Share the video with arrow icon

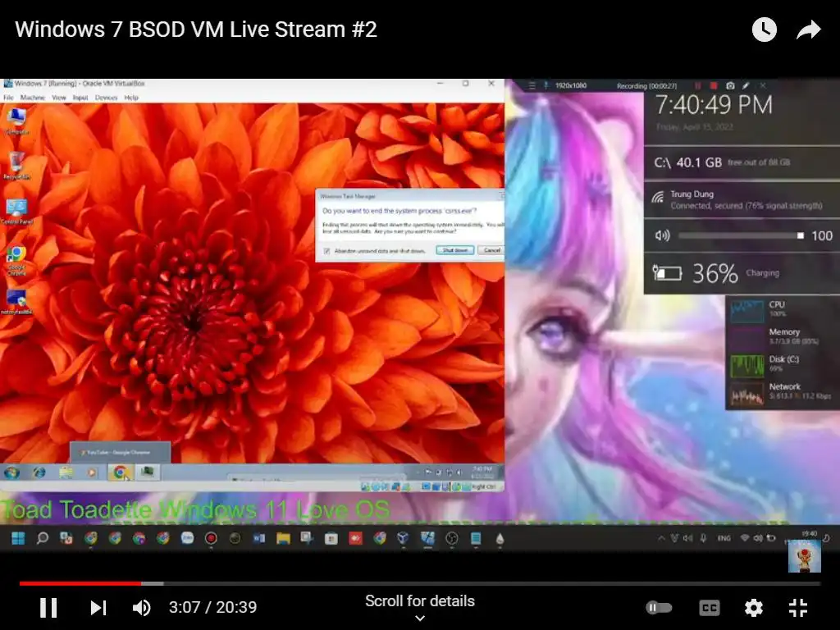tap(808, 30)
